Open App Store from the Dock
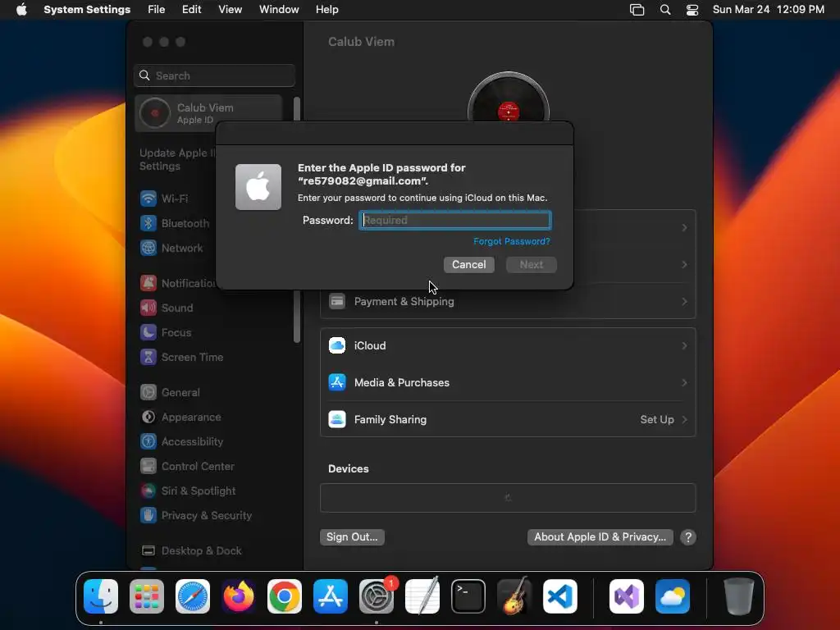The width and height of the screenshot is (840, 630). (331, 596)
